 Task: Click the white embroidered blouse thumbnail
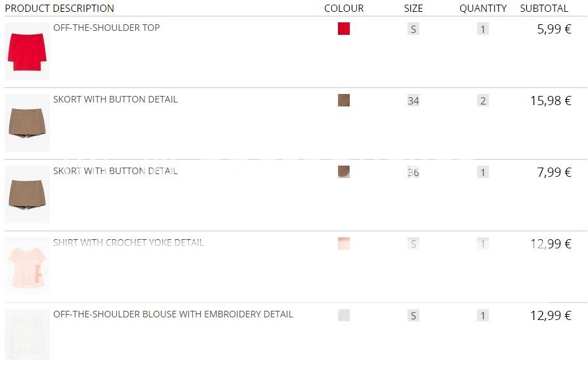click(27, 334)
